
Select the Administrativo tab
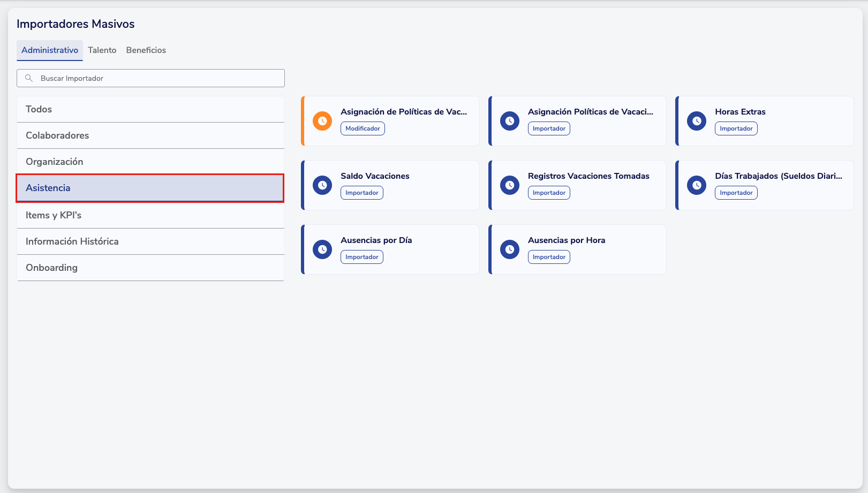50,50
